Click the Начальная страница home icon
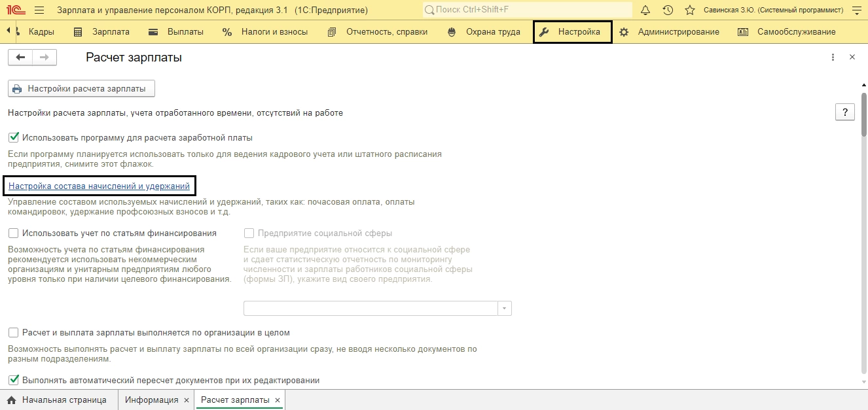868x410 pixels. tap(11, 400)
